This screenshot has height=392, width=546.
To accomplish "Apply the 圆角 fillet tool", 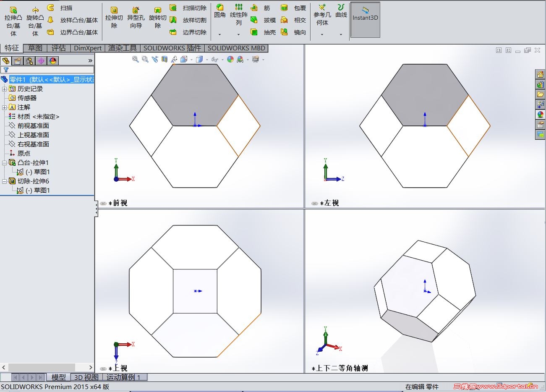I will [219, 11].
